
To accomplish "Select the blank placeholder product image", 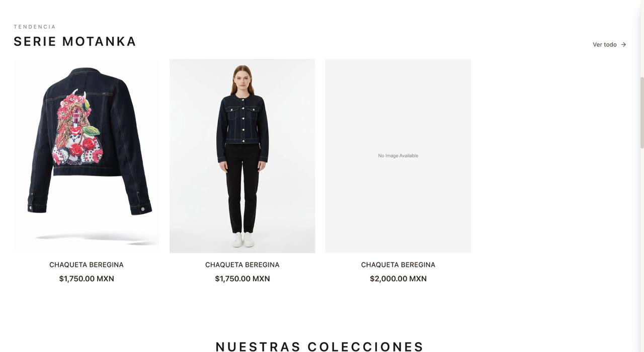I will tap(398, 156).
